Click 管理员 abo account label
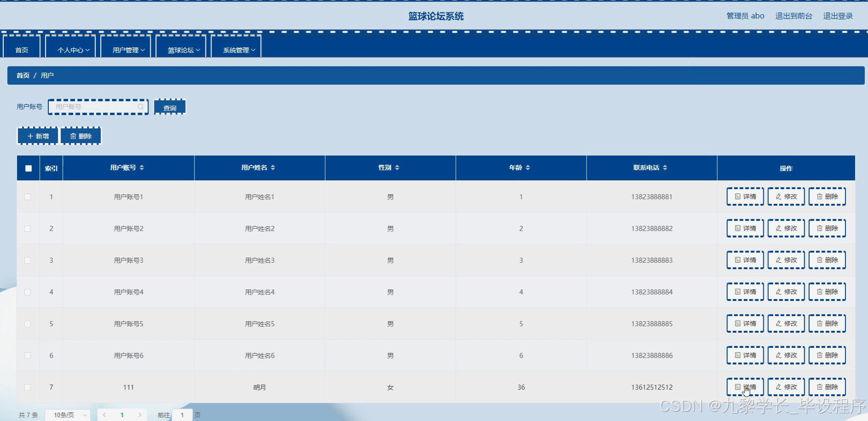Viewport: 868px width, 421px height. click(x=745, y=16)
